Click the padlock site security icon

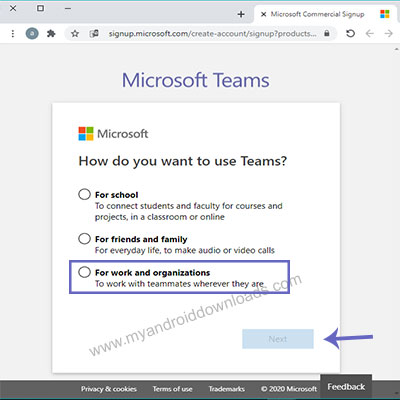pos(327,33)
